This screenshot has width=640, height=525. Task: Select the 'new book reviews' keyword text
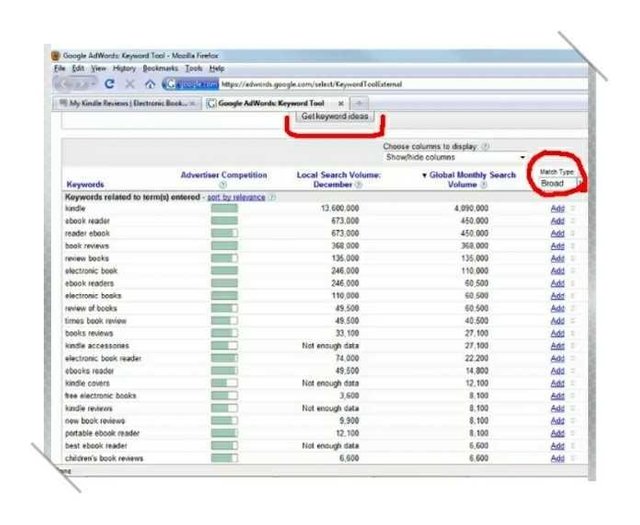tap(95, 421)
